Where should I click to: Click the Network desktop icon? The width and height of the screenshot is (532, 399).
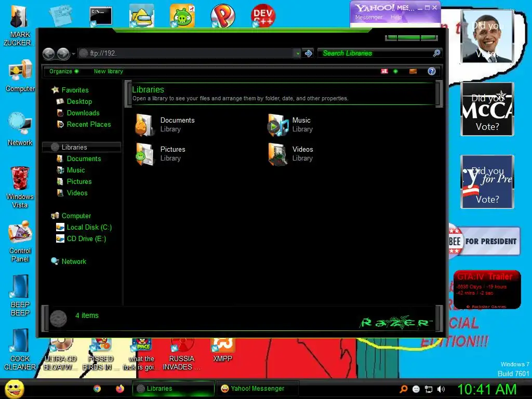coord(20,129)
